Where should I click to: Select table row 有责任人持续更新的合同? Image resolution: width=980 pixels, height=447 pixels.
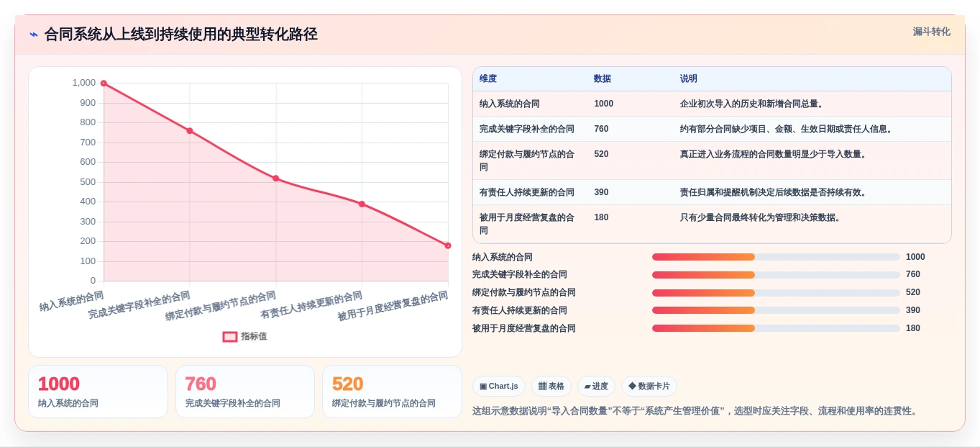click(712, 192)
